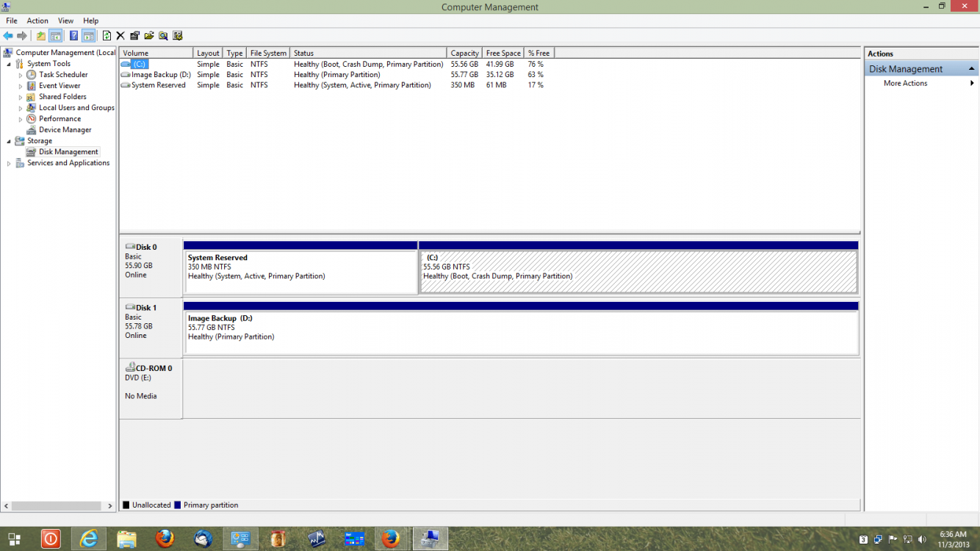Toggle Show/Hide Action Pane toolbar button
This screenshot has height=551, width=980.
[89, 35]
